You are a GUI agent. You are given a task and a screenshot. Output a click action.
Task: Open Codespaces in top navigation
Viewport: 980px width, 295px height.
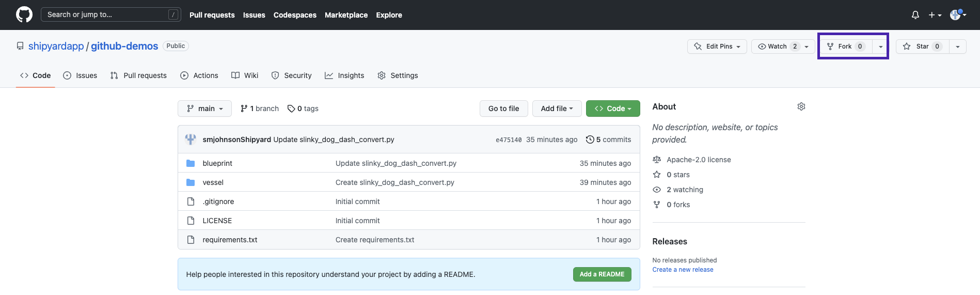tap(295, 15)
